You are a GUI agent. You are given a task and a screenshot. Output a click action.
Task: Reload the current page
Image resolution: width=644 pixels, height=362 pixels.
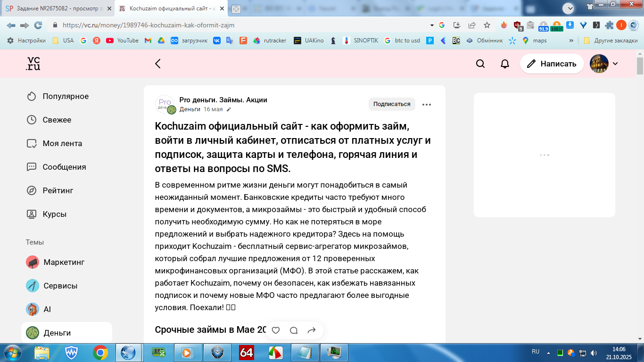(38, 25)
